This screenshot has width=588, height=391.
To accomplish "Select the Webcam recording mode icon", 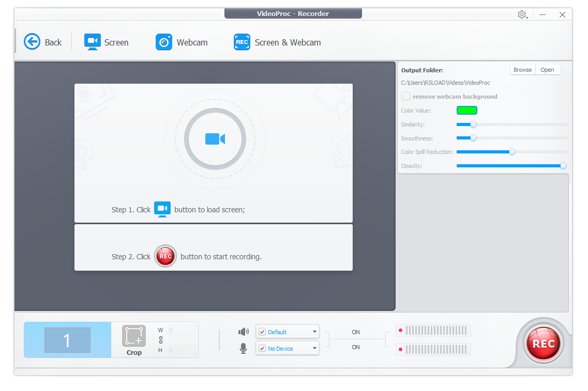I will (x=164, y=42).
